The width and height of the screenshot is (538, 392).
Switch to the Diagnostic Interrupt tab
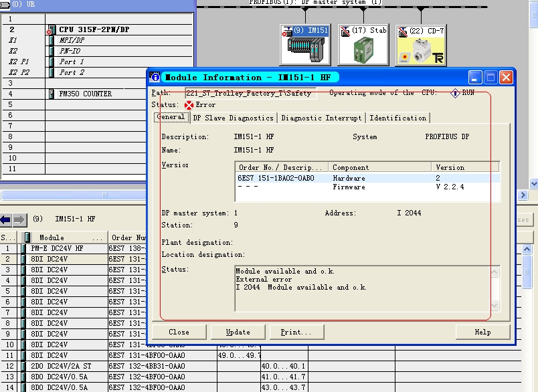321,118
